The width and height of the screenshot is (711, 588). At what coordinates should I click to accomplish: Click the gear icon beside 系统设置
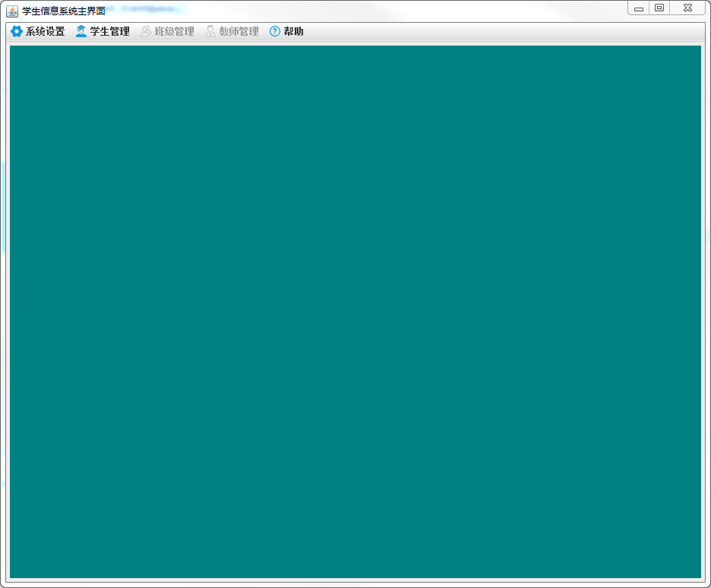16,31
